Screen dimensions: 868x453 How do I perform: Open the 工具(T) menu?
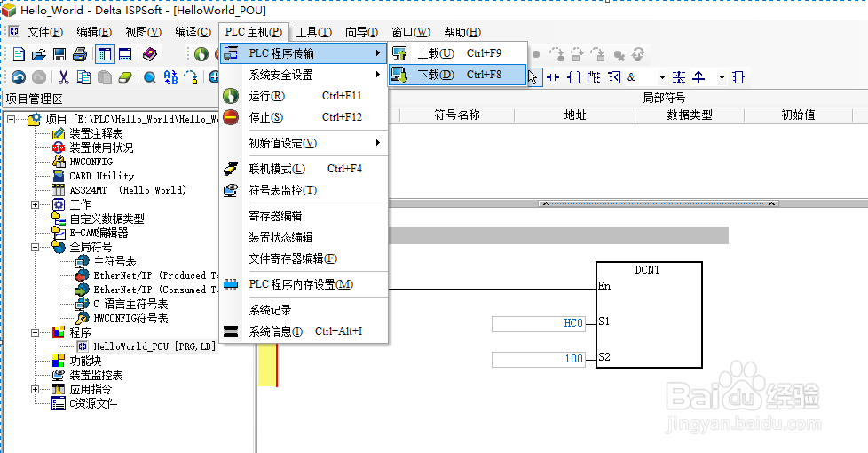[x=314, y=32]
